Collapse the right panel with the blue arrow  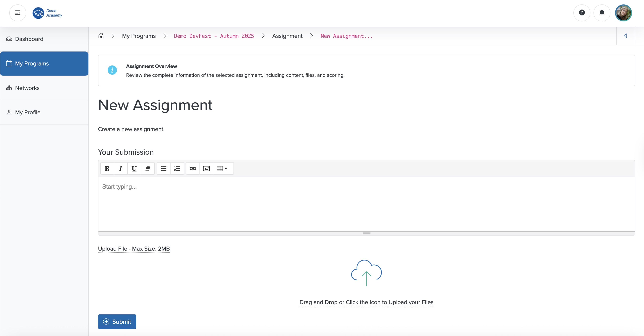click(x=626, y=36)
